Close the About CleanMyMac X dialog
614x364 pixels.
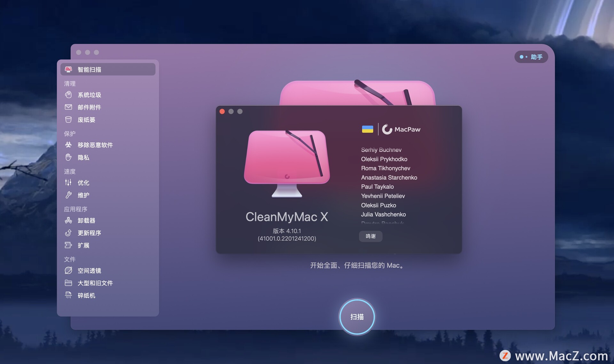(222, 112)
